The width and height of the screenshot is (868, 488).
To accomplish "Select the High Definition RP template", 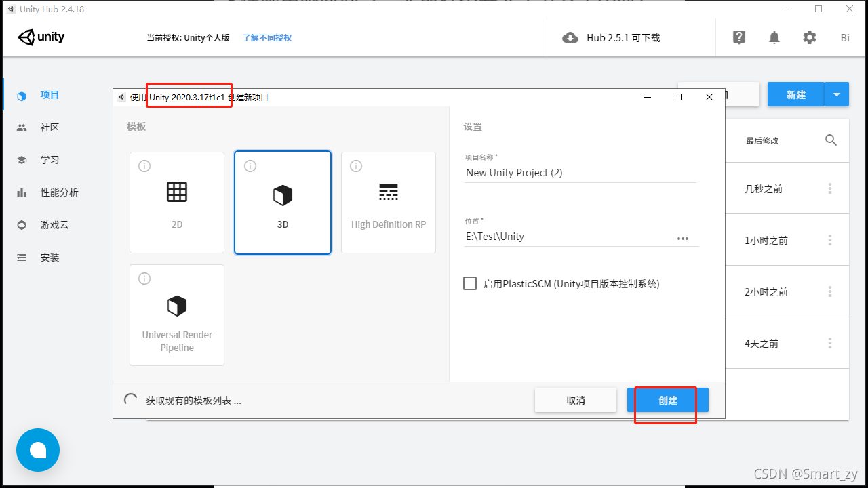I will [x=389, y=203].
